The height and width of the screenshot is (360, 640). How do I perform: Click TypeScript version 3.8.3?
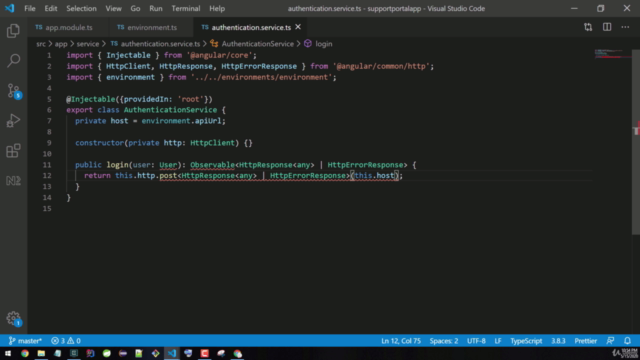pyautogui.click(x=558, y=341)
